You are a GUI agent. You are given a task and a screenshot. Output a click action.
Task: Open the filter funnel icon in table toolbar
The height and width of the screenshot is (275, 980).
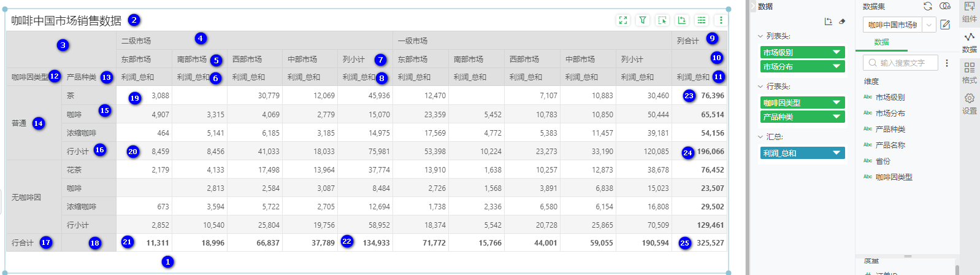pos(643,20)
